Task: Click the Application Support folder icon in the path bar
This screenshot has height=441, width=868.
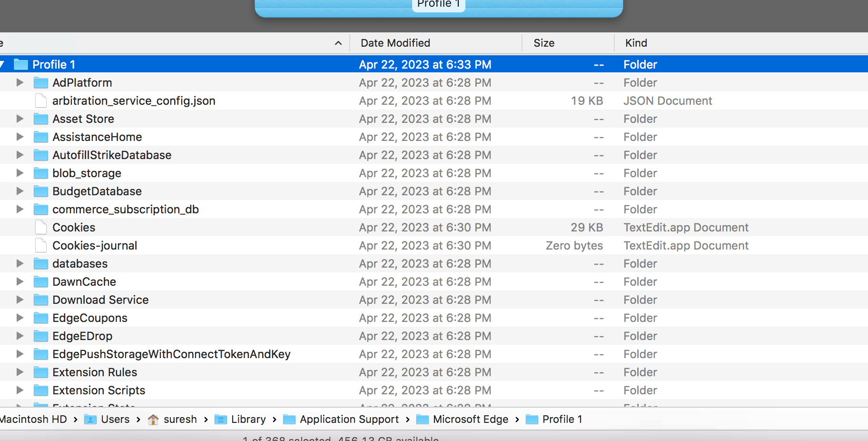Action: [x=289, y=420]
